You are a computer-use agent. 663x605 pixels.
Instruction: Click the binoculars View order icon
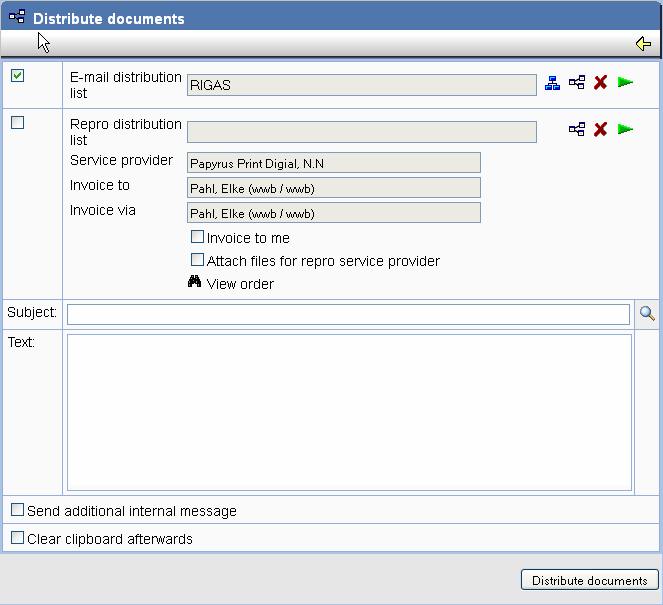(195, 283)
